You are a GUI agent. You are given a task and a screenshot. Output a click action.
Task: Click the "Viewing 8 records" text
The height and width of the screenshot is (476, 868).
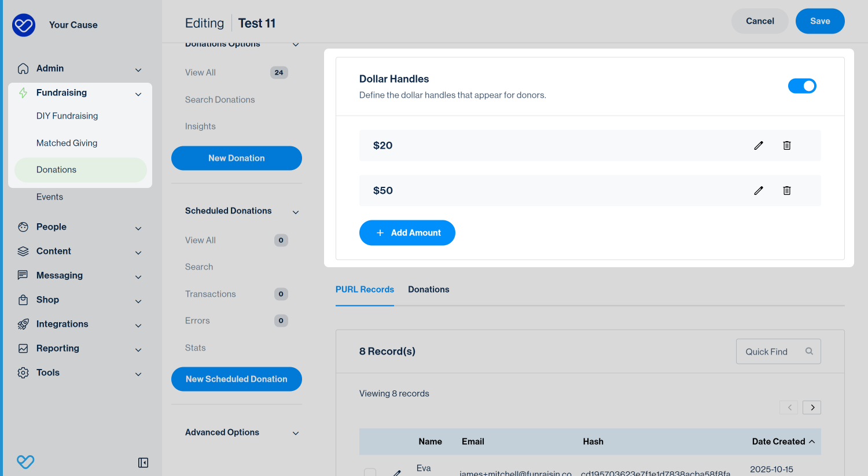tap(394, 393)
